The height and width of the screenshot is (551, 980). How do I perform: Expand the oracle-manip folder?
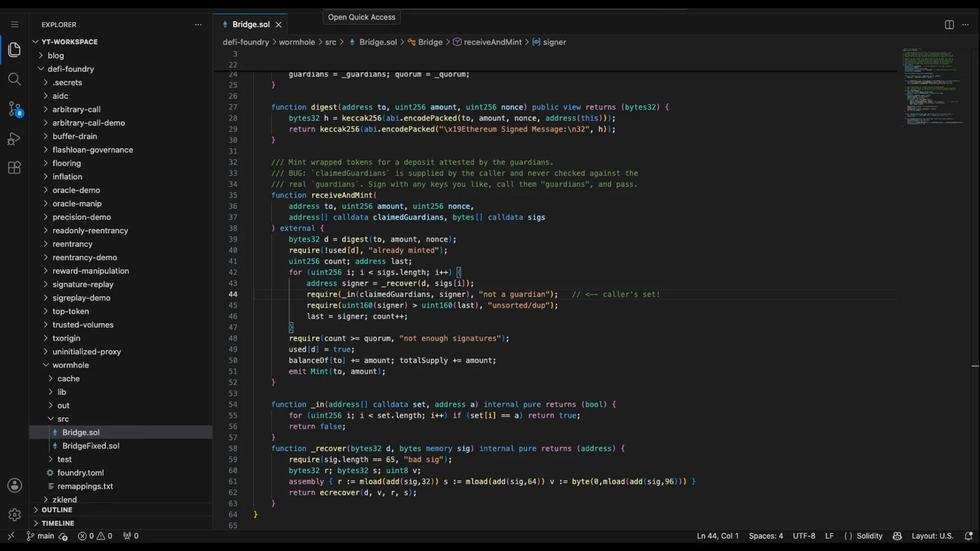point(77,203)
